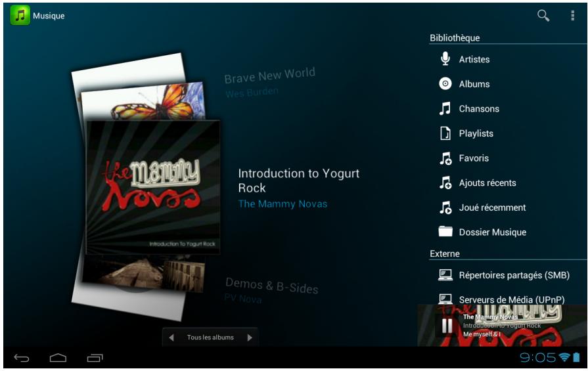This screenshot has height=371, width=588.
Task: Go to previous album filter arrow
Action: 171,338
